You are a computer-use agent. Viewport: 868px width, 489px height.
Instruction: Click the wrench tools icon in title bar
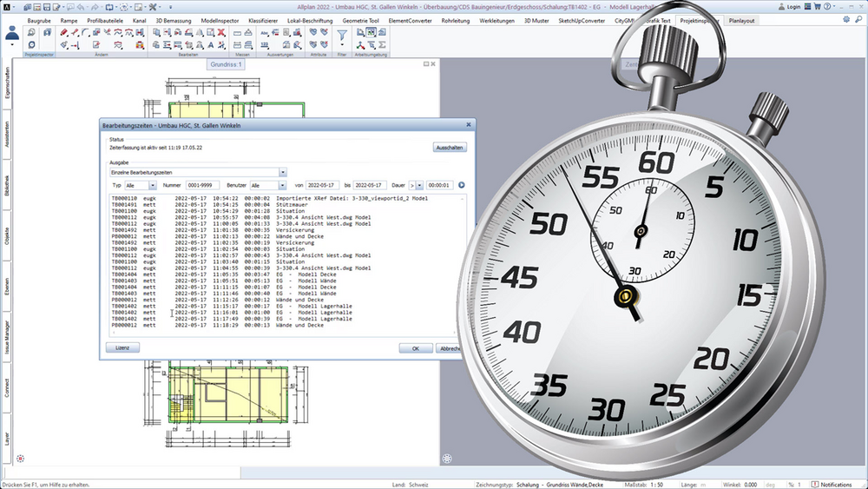[153, 7]
